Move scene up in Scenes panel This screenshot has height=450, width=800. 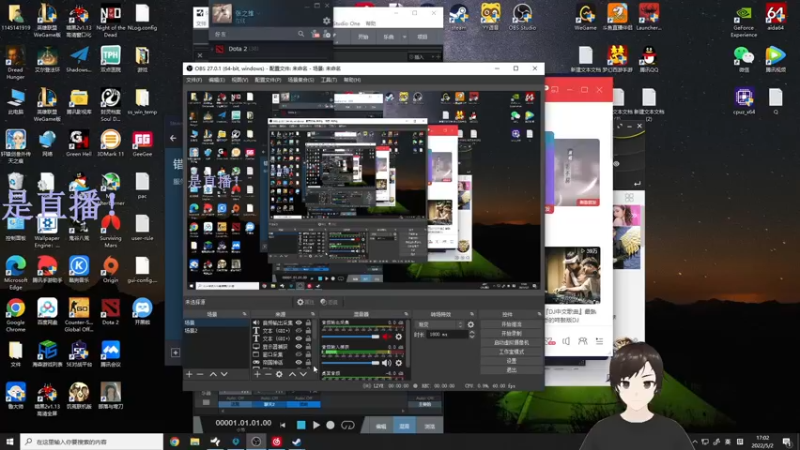[213, 374]
